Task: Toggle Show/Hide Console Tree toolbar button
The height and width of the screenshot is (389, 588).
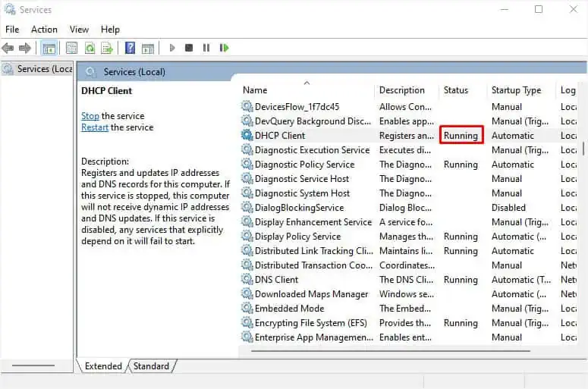Action: (49, 48)
